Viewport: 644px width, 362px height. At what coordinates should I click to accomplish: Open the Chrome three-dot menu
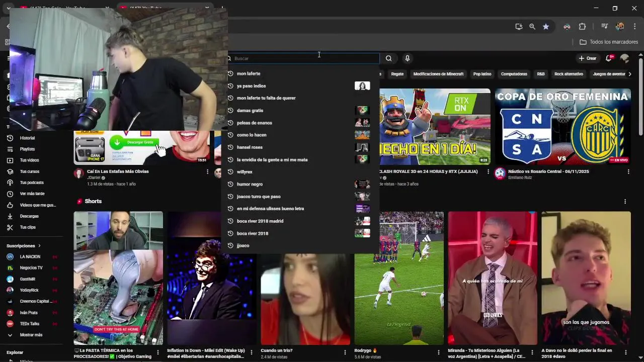(634, 27)
